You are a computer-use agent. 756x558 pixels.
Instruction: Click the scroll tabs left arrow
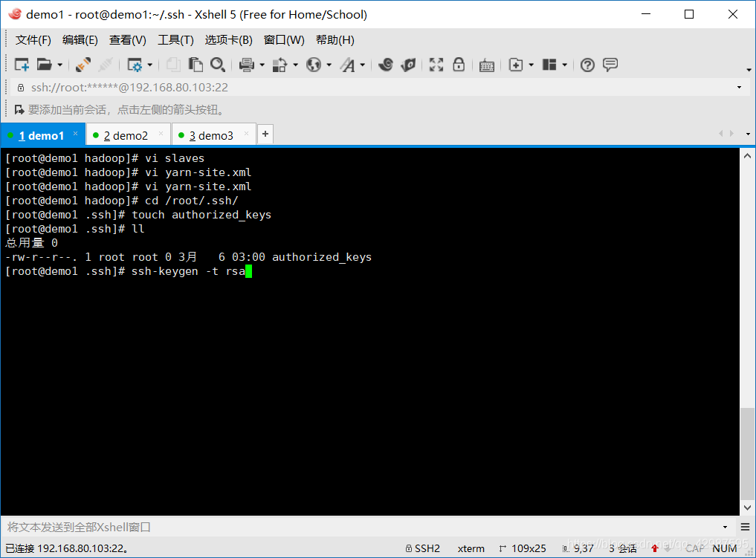[721, 134]
